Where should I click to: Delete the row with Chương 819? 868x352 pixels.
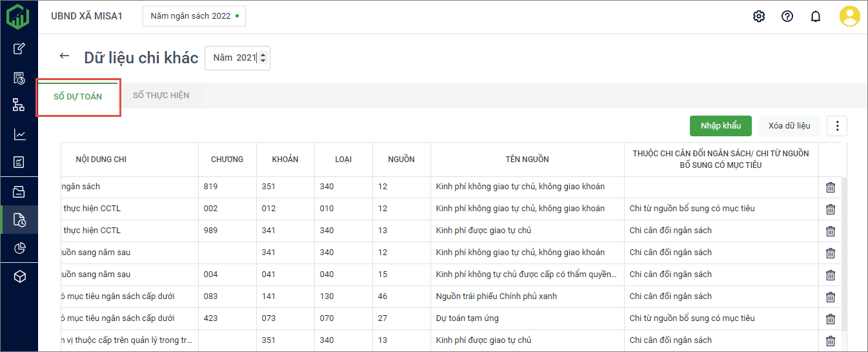pos(831,187)
